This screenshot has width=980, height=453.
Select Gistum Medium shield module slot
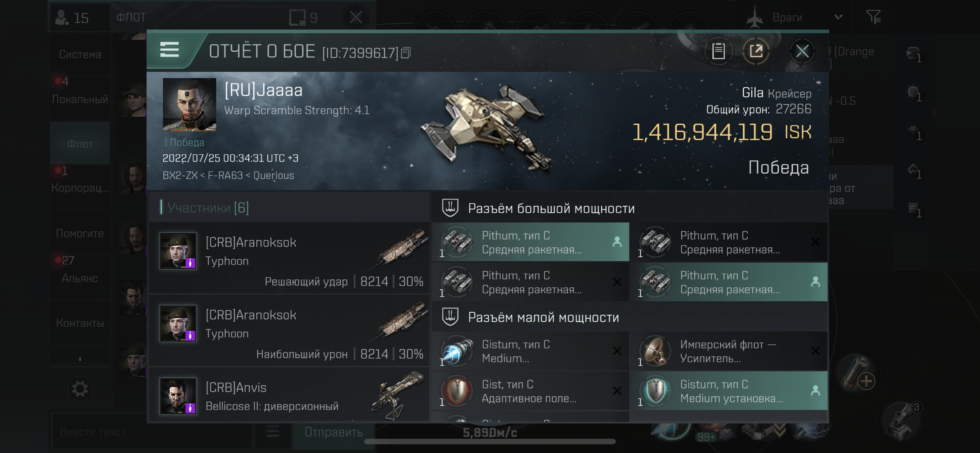(x=728, y=391)
